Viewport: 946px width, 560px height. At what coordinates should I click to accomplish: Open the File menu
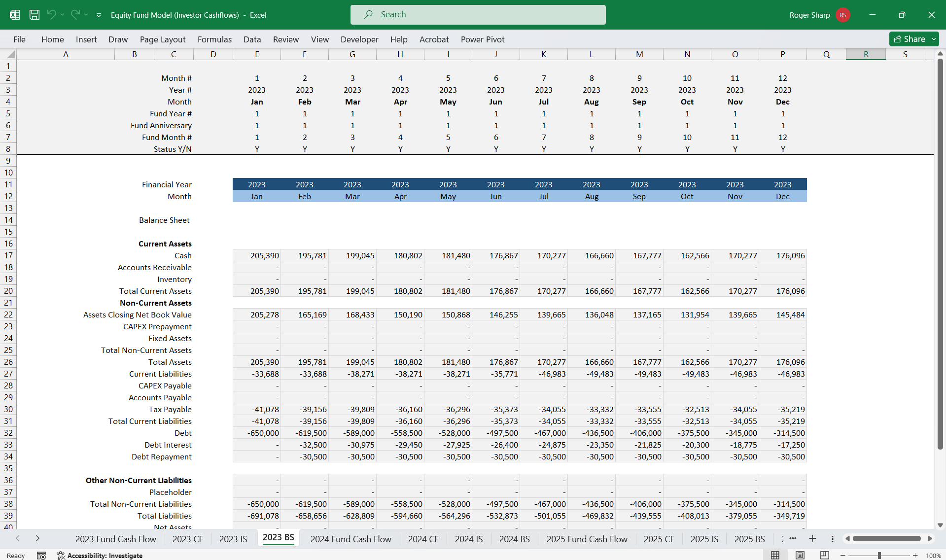coord(19,39)
